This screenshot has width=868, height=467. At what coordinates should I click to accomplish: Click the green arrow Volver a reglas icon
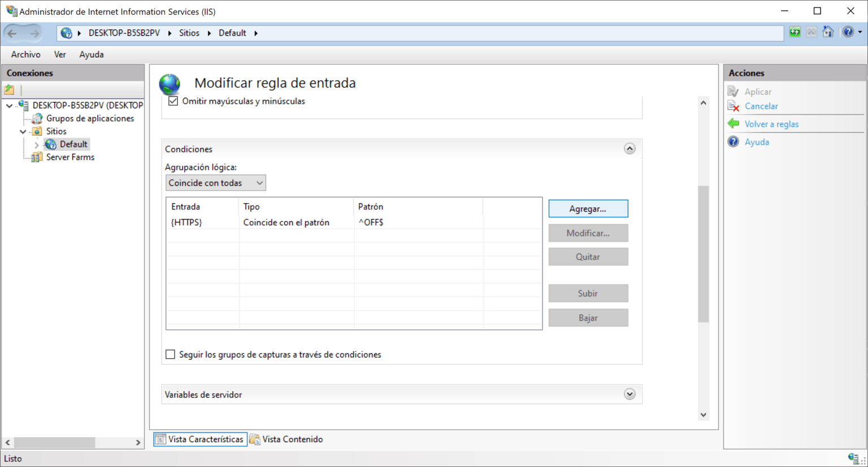(734, 124)
